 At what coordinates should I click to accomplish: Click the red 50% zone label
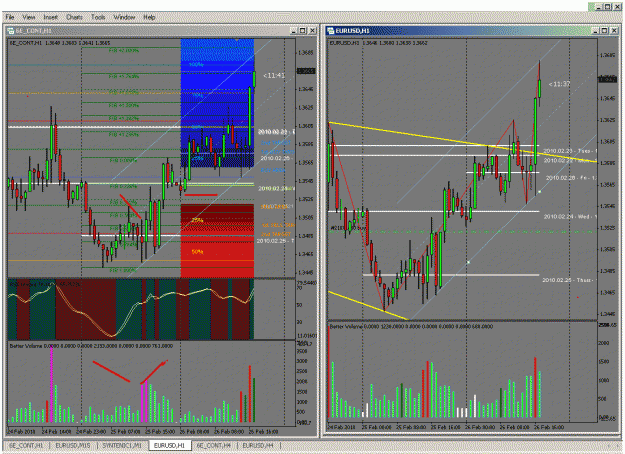(197, 252)
